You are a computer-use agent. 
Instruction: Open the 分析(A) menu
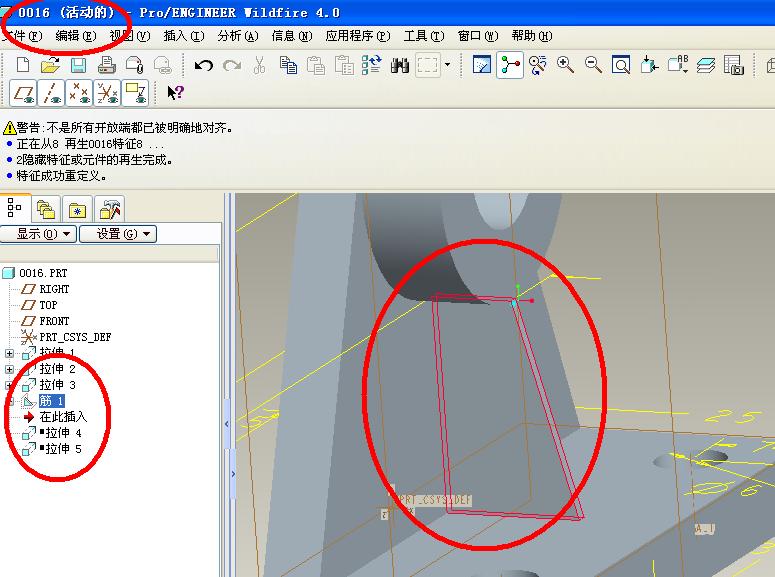tap(238, 36)
